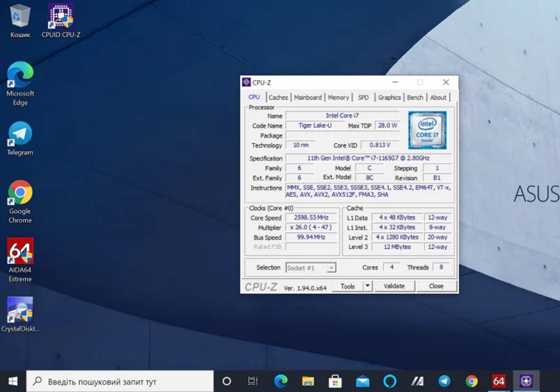
Task: Click the 12 MBytes Level 3 value
Action: click(397, 247)
